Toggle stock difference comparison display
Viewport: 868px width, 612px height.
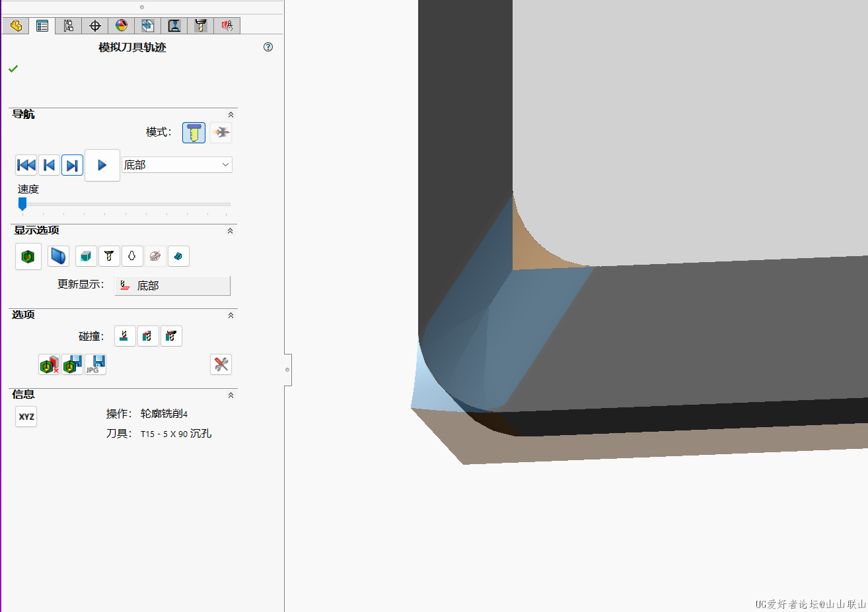tap(28, 256)
